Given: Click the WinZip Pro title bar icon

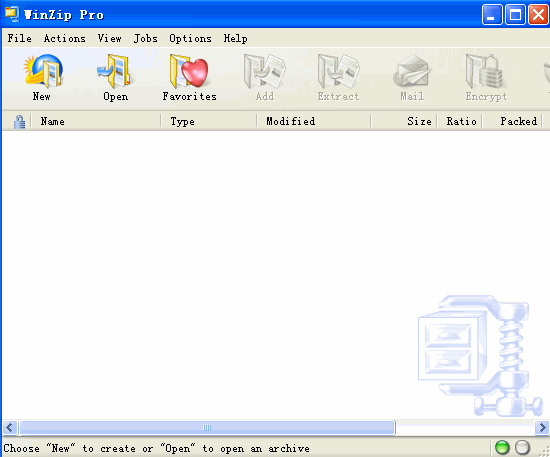Looking at the screenshot, I should tap(12, 14).
